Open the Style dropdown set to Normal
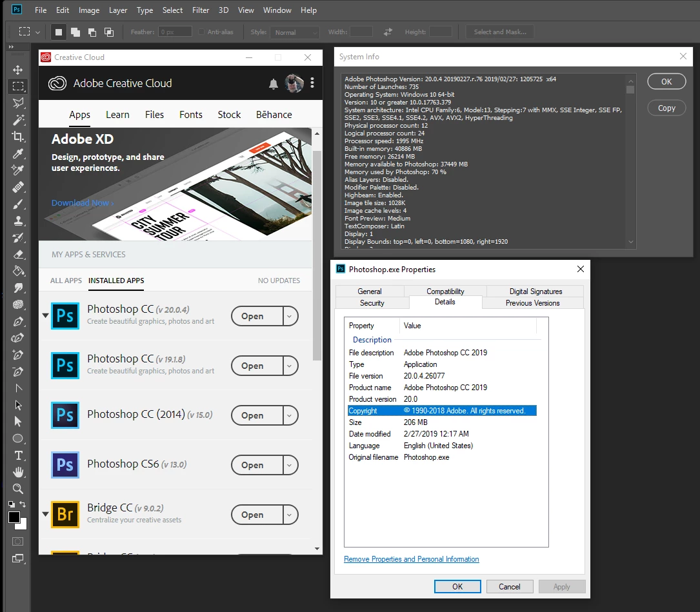This screenshot has height=612, width=700. (294, 32)
